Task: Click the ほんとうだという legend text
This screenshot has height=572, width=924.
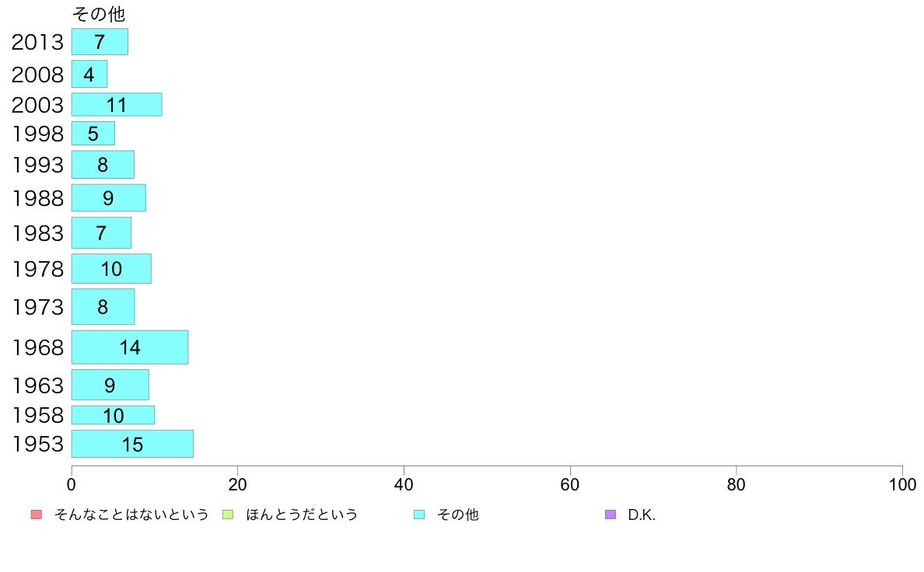Action: coord(302,514)
